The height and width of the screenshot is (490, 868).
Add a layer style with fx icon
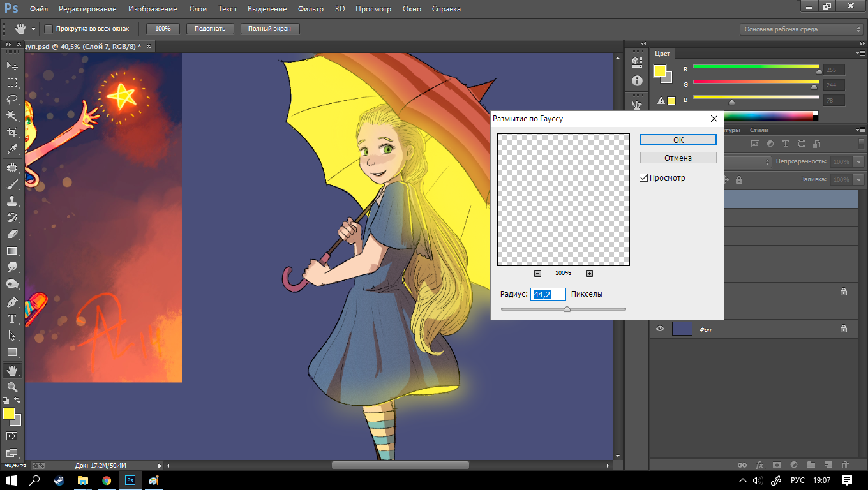pos(759,466)
